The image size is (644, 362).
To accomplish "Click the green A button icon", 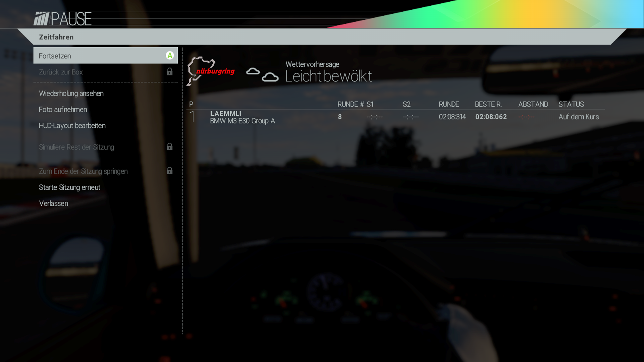I will (x=170, y=56).
